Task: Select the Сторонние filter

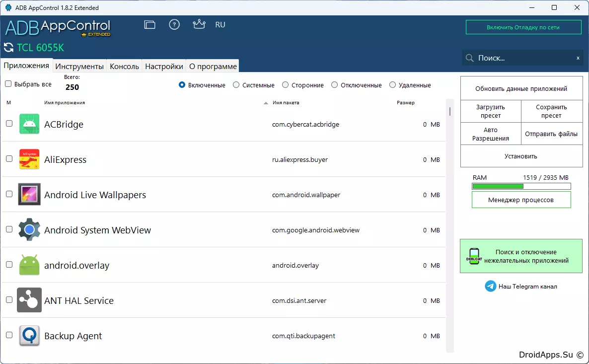Action: point(285,85)
